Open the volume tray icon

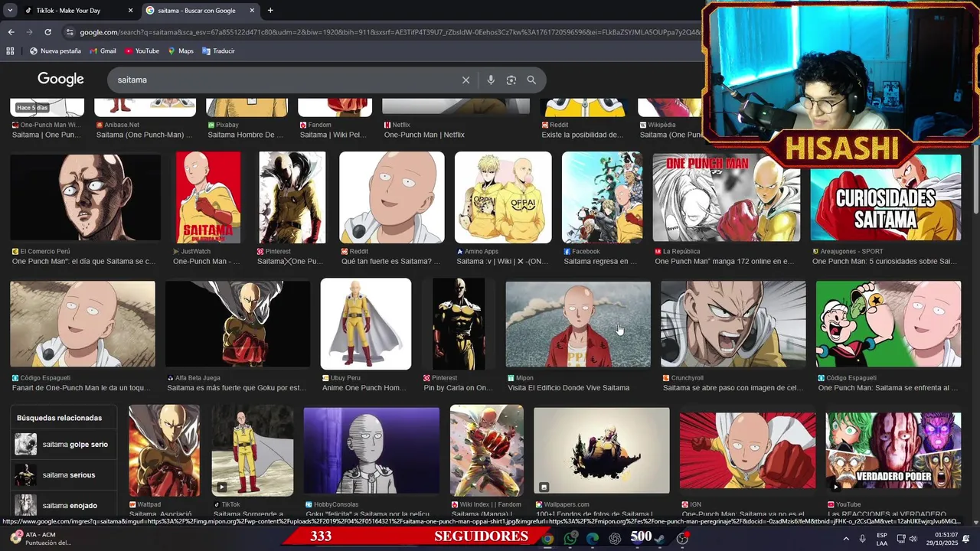coord(913,539)
